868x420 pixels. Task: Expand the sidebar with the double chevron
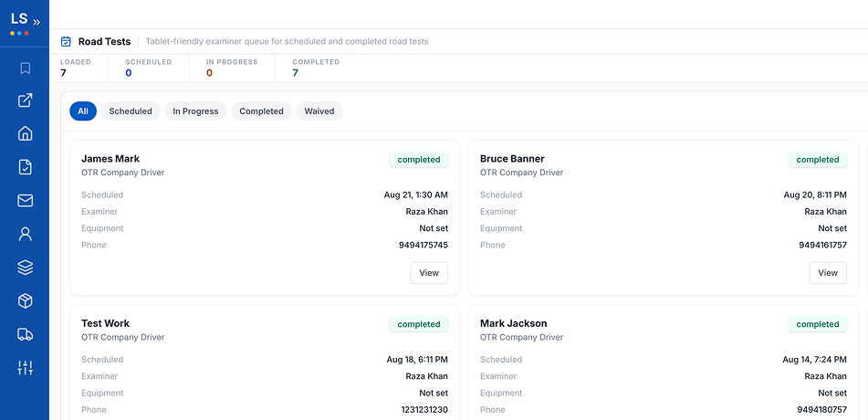coord(37,22)
